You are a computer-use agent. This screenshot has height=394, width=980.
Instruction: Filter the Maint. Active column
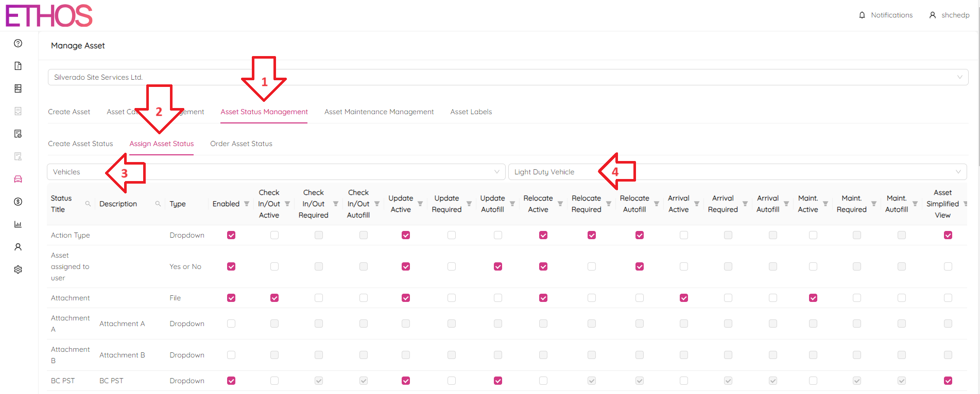826,204
